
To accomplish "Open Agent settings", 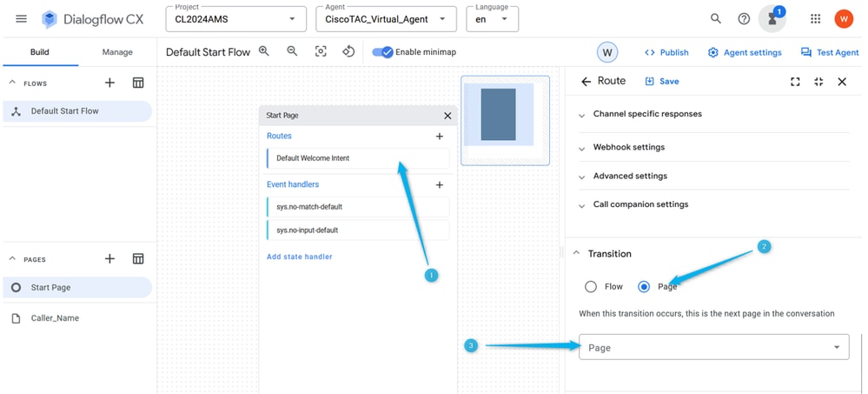I will coord(745,53).
